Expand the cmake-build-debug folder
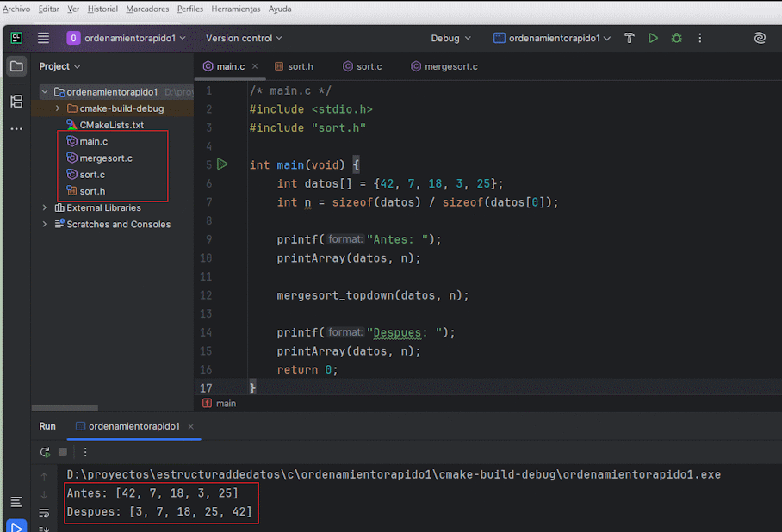The height and width of the screenshot is (532, 782). coord(56,108)
